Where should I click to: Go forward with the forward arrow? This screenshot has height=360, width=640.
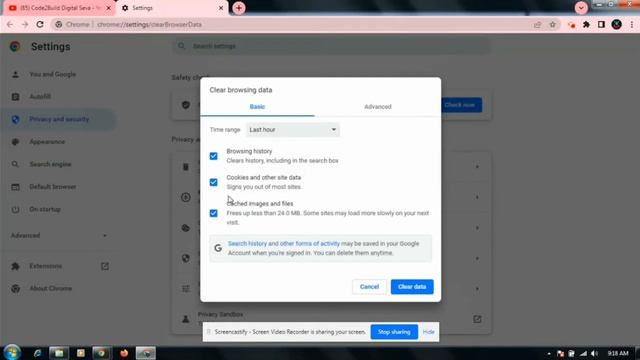click(x=25, y=24)
